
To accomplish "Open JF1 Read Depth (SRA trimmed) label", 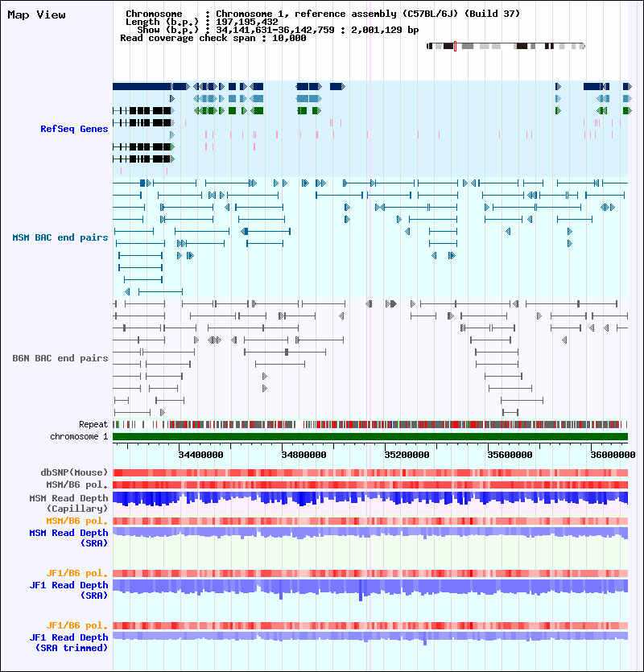I will pyautogui.click(x=68, y=642).
